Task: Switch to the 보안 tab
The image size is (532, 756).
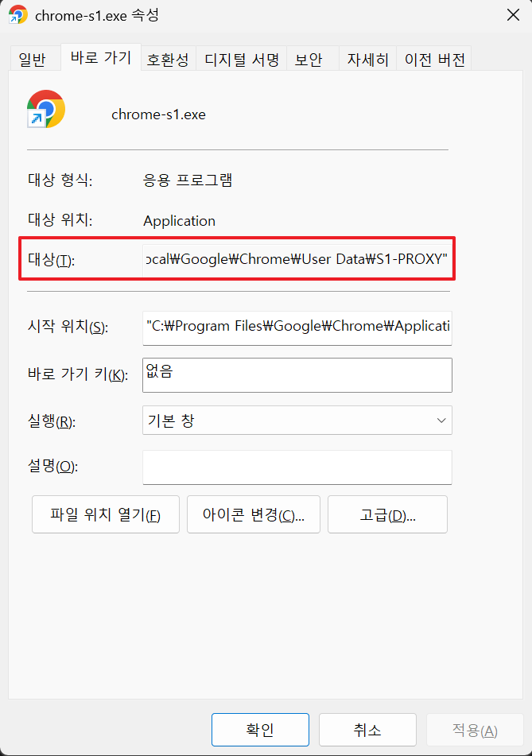Action: (x=309, y=60)
